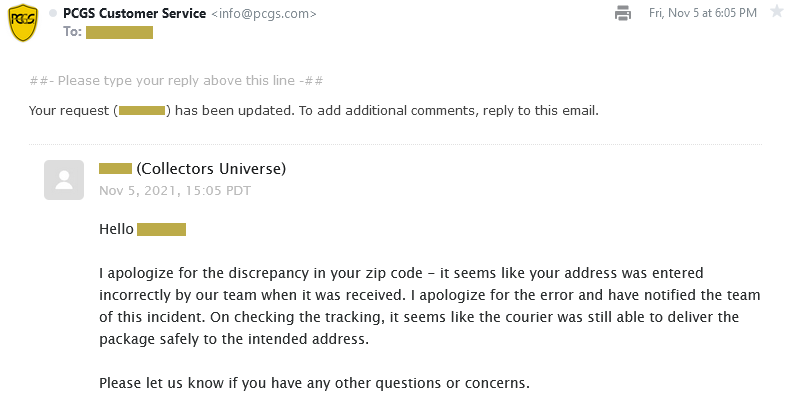Click the "Please let us know" closing line
786x400 pixels.
tap(314, 384)
